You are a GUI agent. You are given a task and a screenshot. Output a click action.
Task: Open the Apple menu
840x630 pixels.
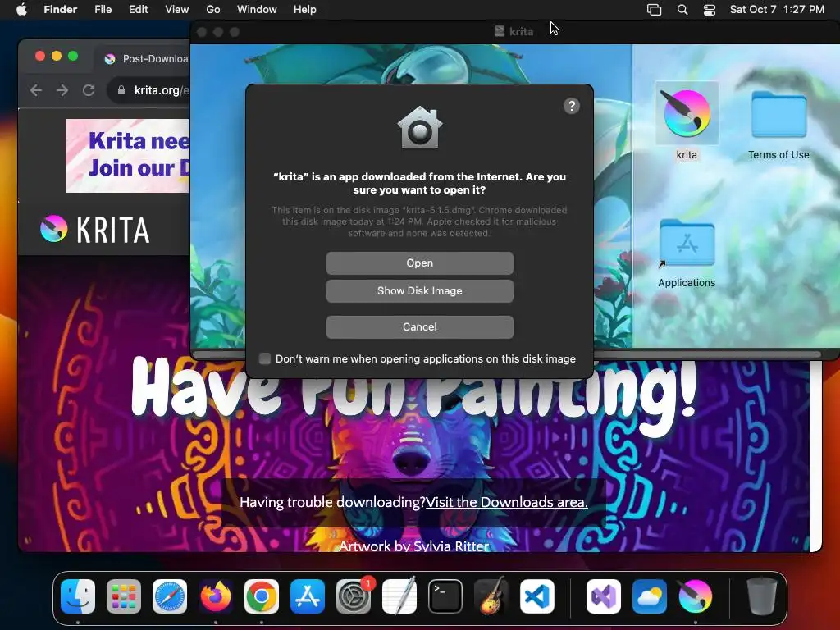21,10
